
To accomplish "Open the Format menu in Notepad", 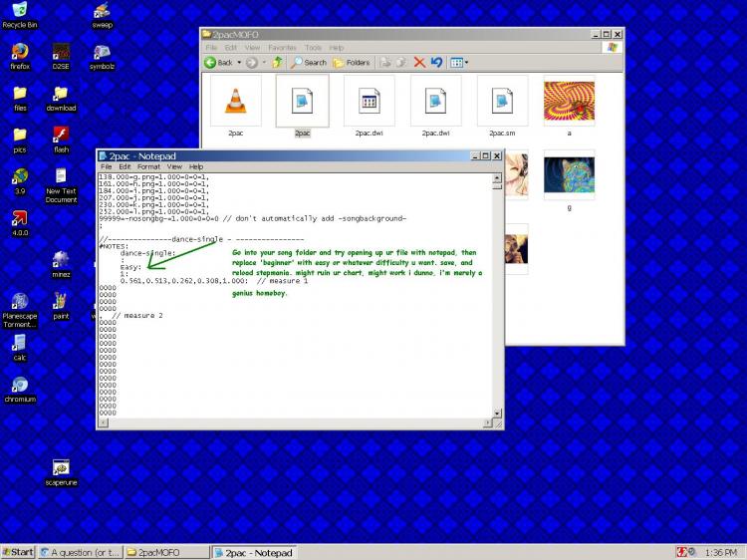I will (147, 166).
